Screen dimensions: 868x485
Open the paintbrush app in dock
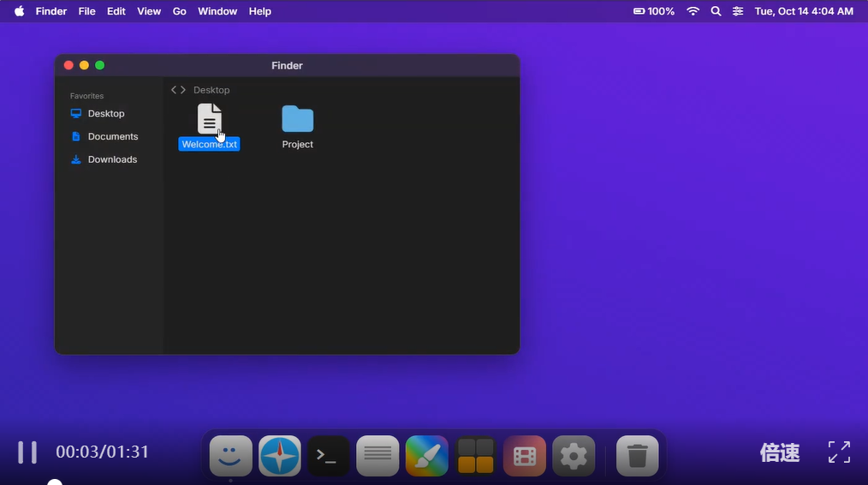click(426, 456)
